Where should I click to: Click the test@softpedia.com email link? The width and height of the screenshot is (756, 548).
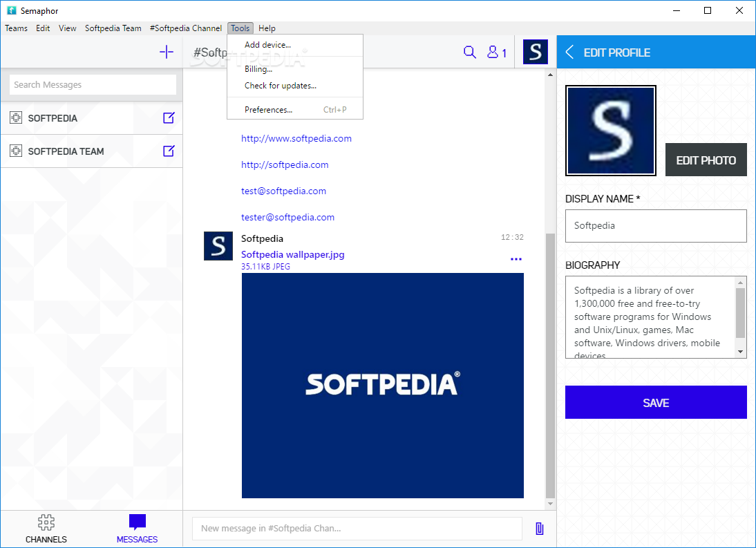(283, 191)
